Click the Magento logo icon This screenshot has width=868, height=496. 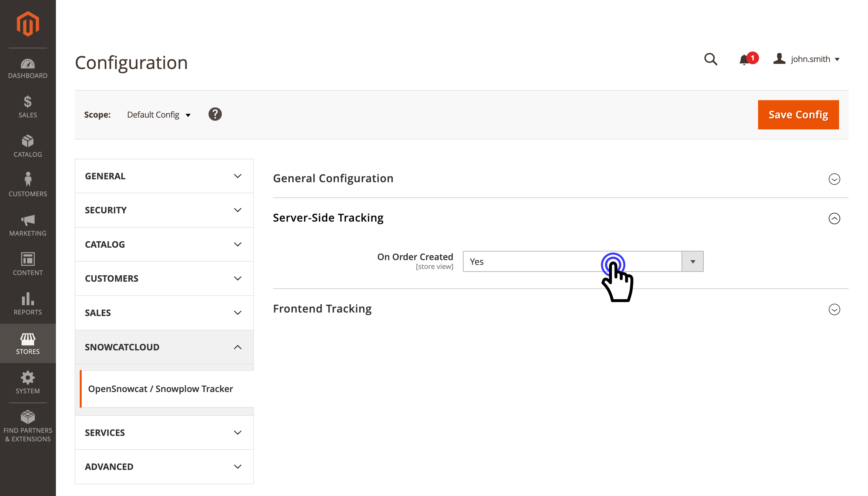coord(28,24)
